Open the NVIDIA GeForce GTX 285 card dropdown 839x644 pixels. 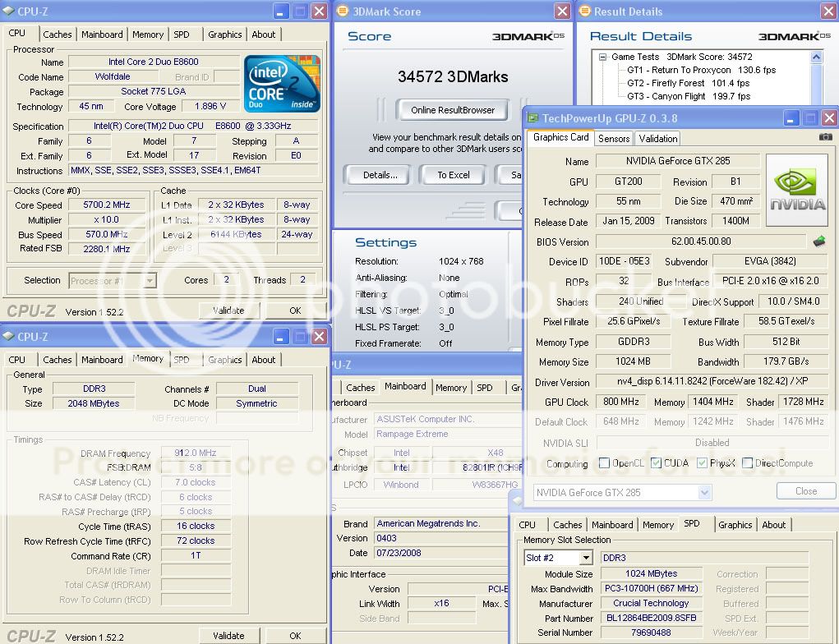705,493
